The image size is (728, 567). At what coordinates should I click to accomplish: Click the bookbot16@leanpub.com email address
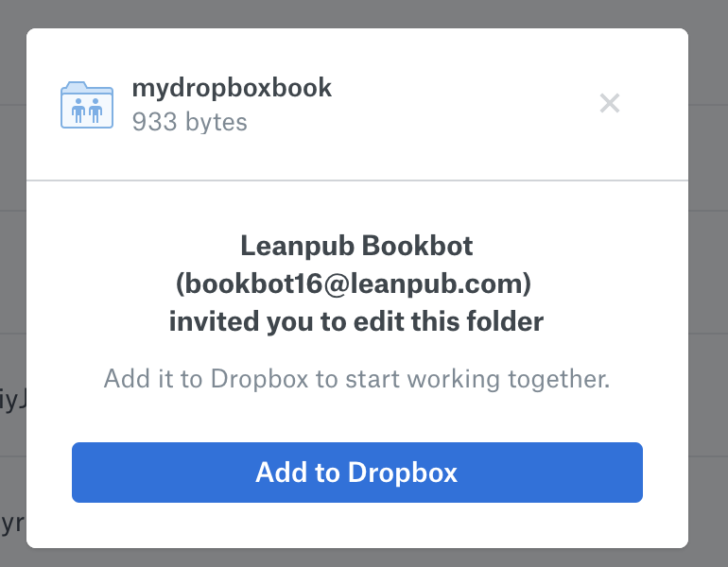point(356,283)
